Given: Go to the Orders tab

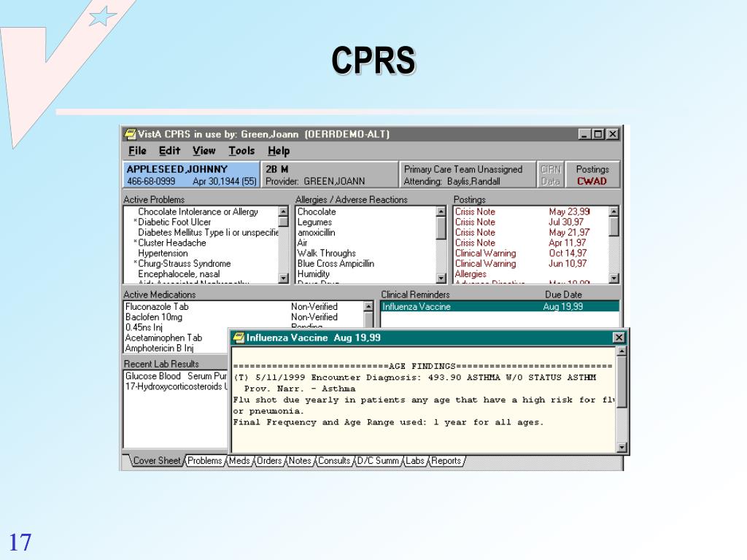Looking at the screenshot, I should click(x=269, y=461).
